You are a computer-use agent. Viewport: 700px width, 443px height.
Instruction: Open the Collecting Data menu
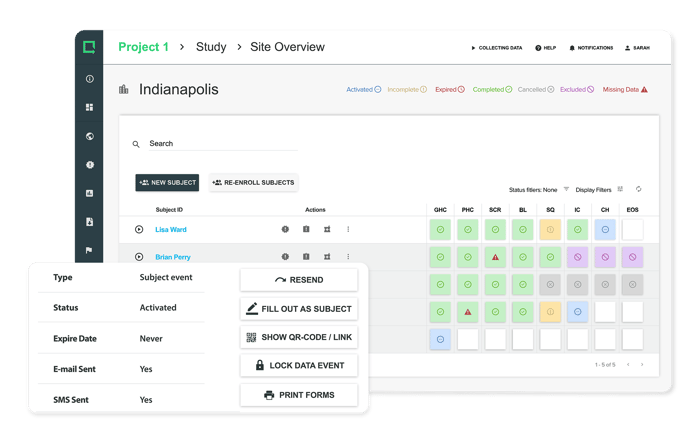click(496, 48)
